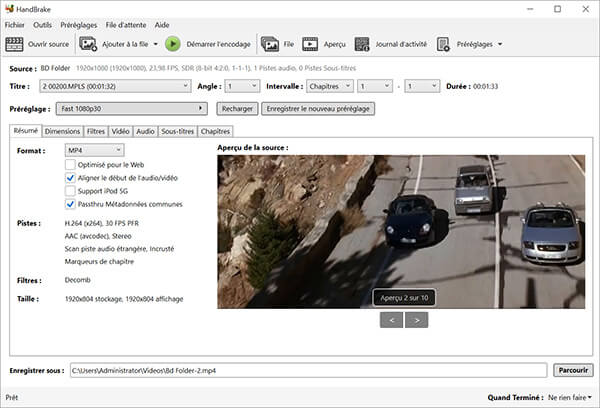Click Enregistrer le nouveau préréglage button
This screenshot has width=600, height=408.
[x=318, y=109]
